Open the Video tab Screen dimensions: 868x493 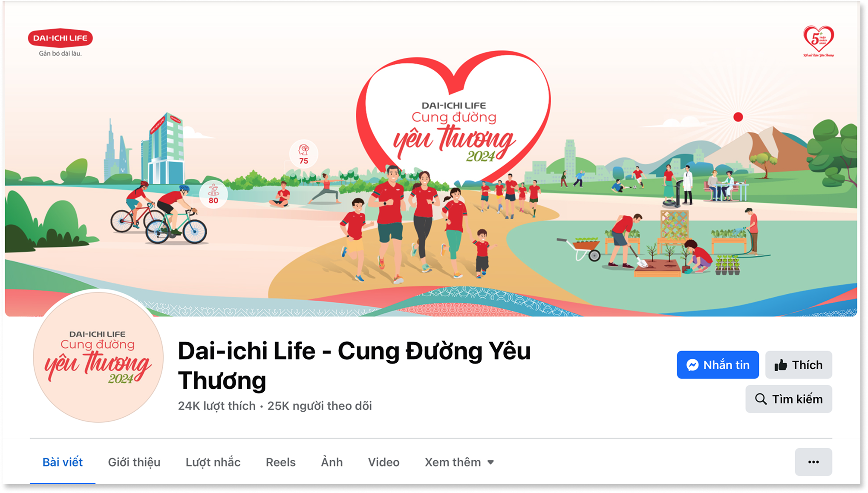[x=384, y=462]
